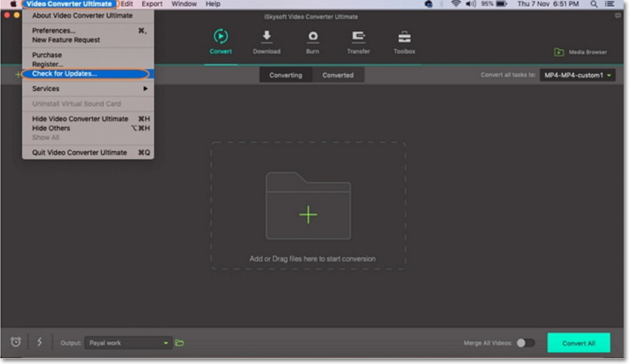Screen dimensions: 629x364
Task: Open the Media Browser
Action: tap(581, 53)
